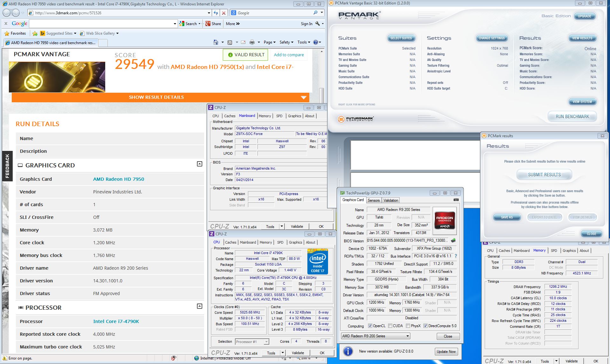Open the IE Safety menu dropdown

click(286, 42)
